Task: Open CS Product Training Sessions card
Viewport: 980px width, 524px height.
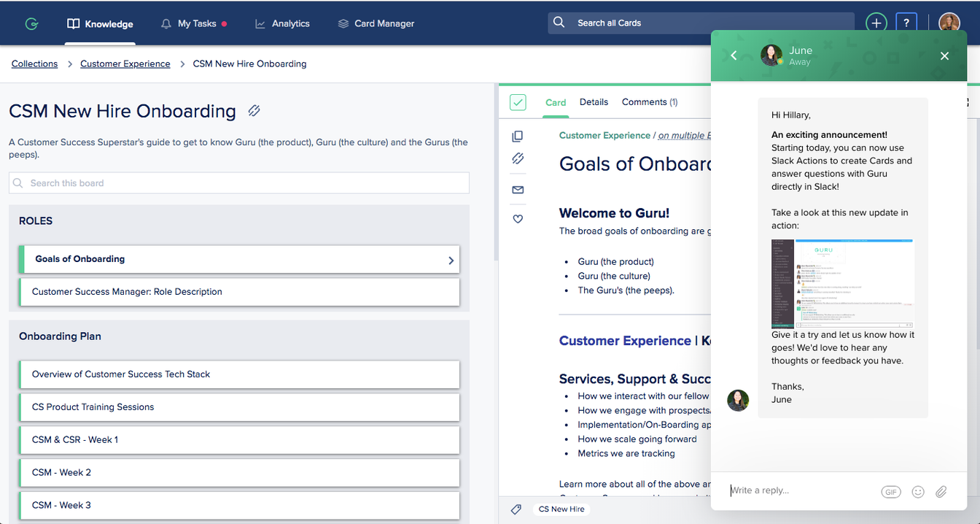Action: point(240,407)
